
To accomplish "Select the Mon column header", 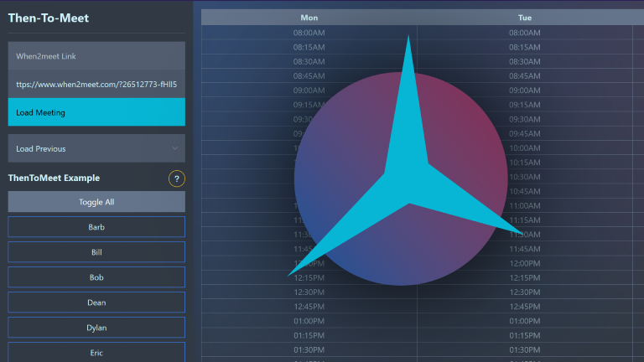I will click(x=309, y=18).
